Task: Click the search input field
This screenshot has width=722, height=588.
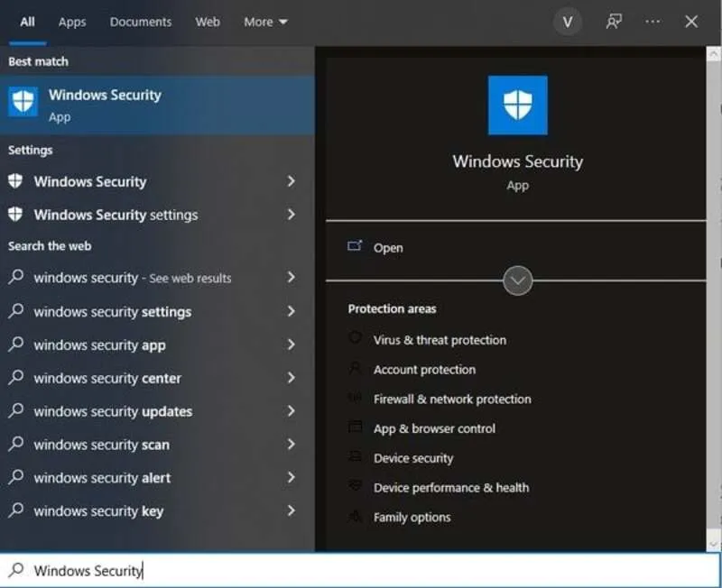Action: 361,571
